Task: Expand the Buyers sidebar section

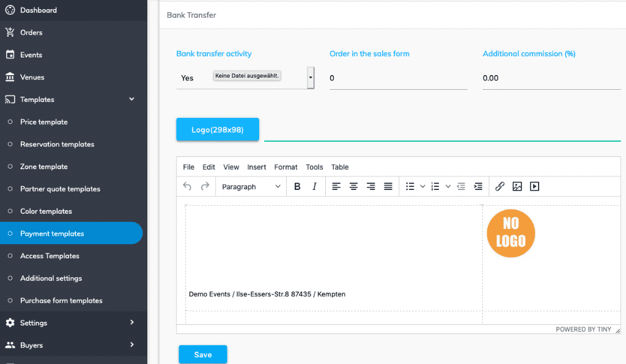Action: tap(132, 344)
